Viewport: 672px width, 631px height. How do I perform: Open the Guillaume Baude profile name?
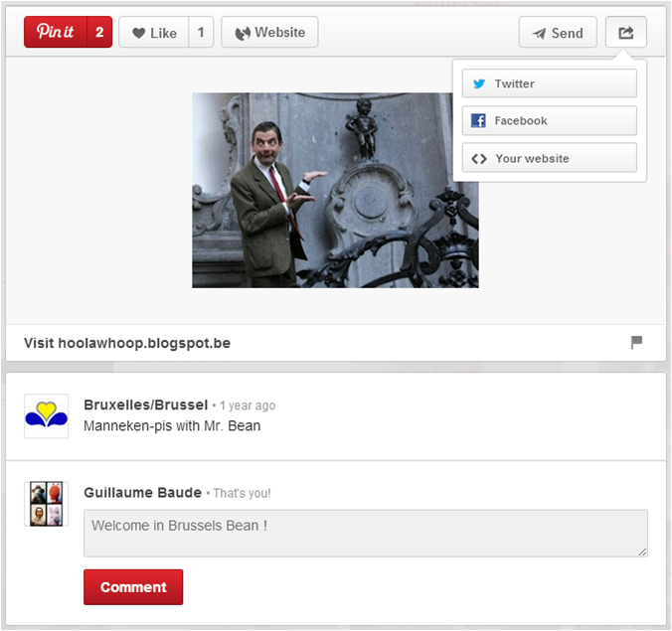(x=143, y=493)
